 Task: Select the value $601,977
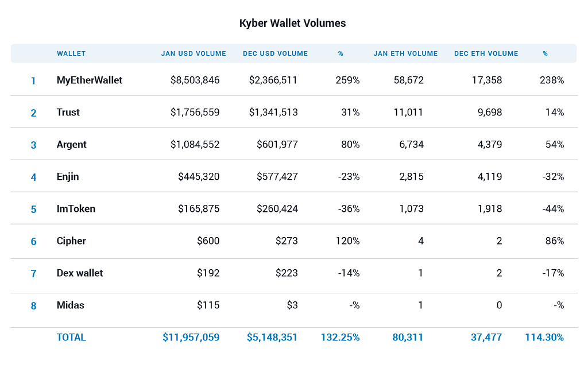277,145
